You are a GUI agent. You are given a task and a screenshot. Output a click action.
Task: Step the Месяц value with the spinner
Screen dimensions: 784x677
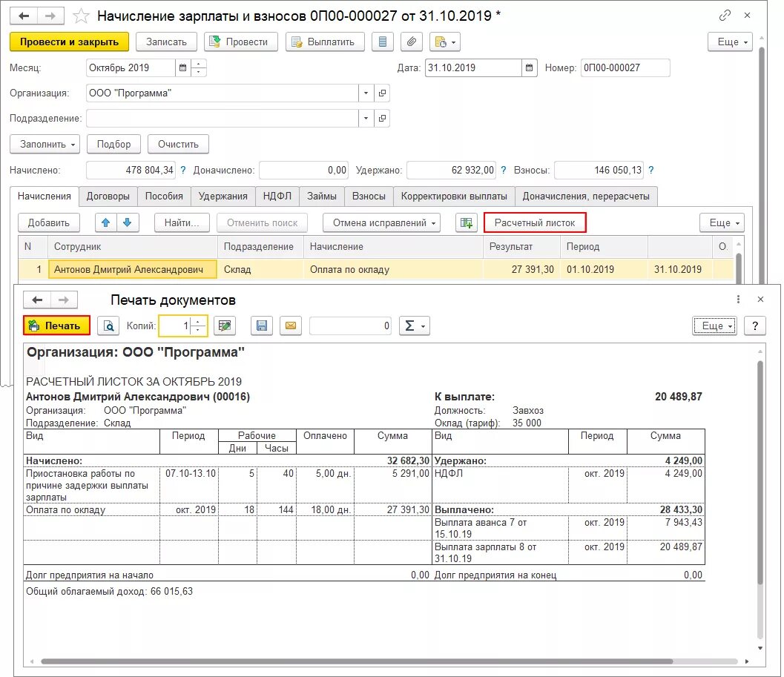(x=199, y=68)
